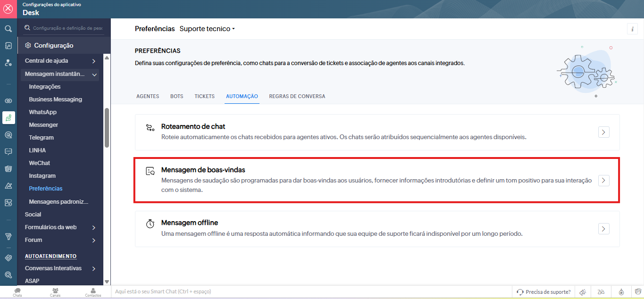Open Contactos icon in bottom bar

(x=93, y=292)
